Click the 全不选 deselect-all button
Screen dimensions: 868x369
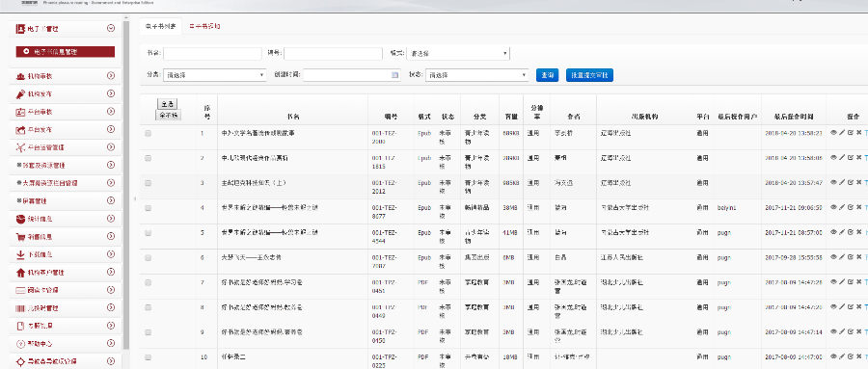pyautogui.click(x=168, y=115)
